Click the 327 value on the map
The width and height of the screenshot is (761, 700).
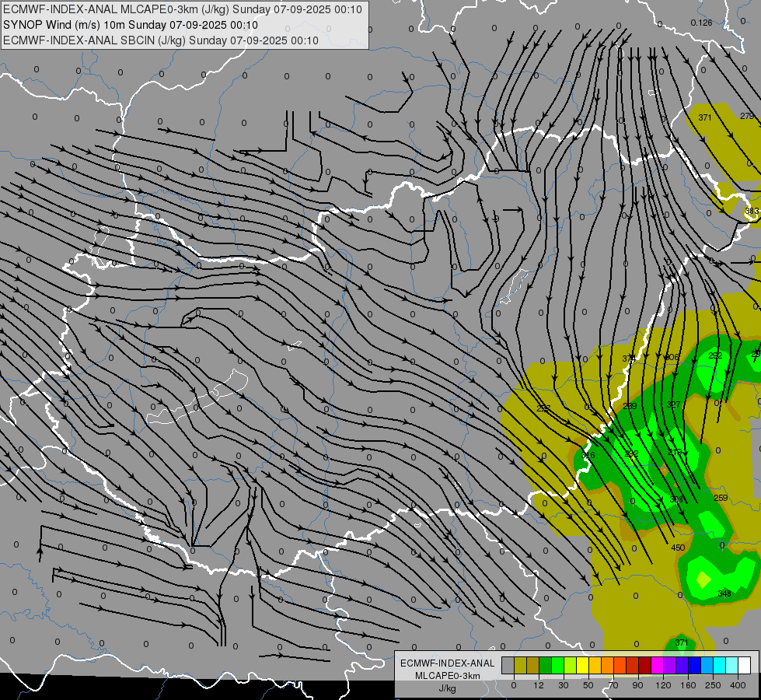673,404
